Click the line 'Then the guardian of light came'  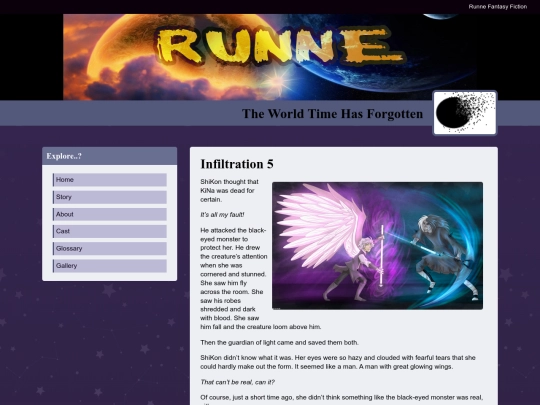pos(280,342)
